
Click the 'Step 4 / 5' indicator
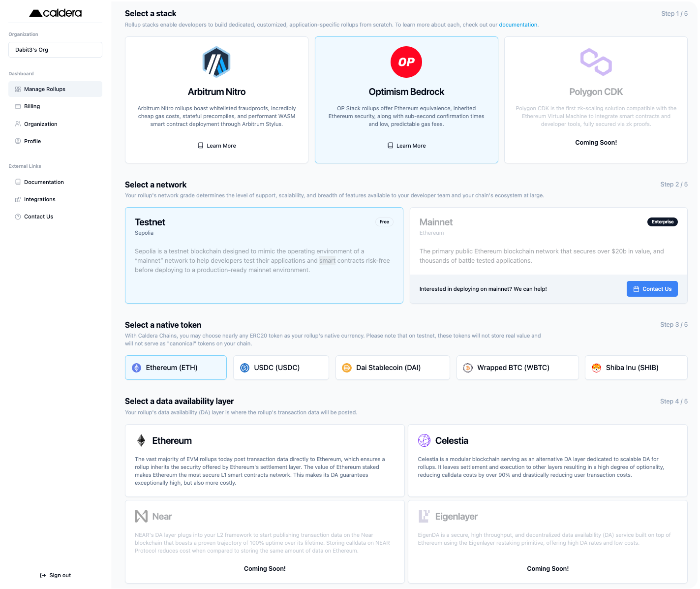[x=674, y=402]
